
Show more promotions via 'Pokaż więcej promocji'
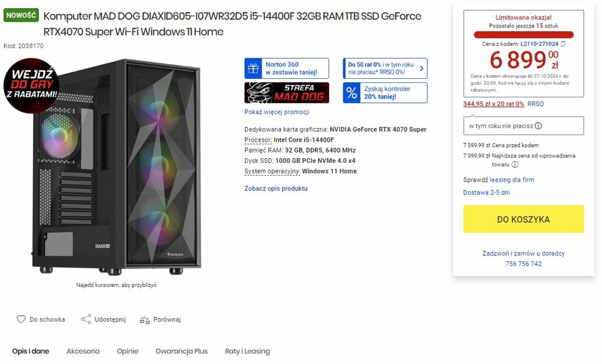pos(277,112)
